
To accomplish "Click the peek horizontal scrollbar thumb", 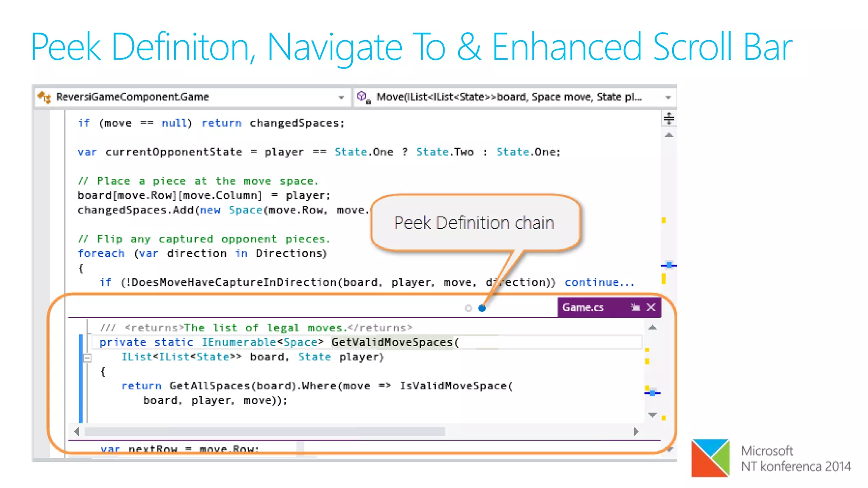I will (265, 432).
